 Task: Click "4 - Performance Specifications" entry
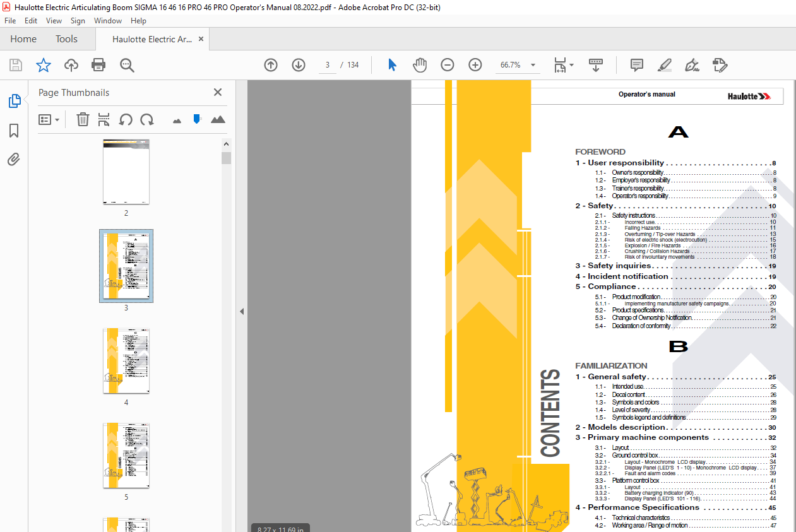675,507
